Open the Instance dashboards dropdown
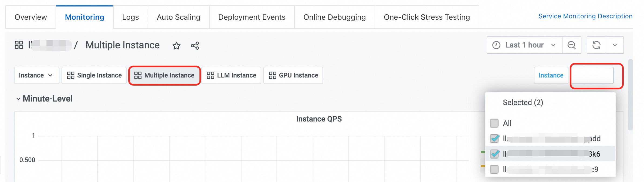This screenshot has width=644, height=182. (x=36, y=75)
